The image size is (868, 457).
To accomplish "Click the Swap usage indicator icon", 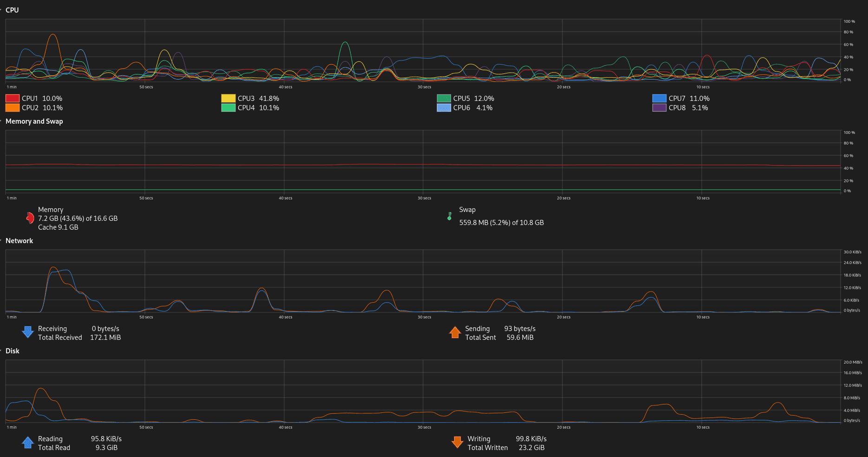I will point(449,216).
